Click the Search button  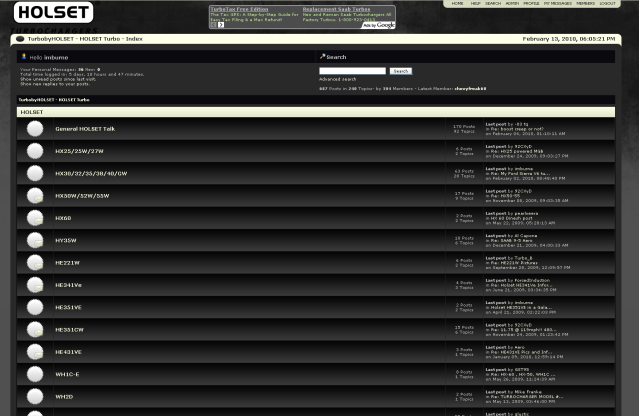pyautogui.click(x=401, y=71)
